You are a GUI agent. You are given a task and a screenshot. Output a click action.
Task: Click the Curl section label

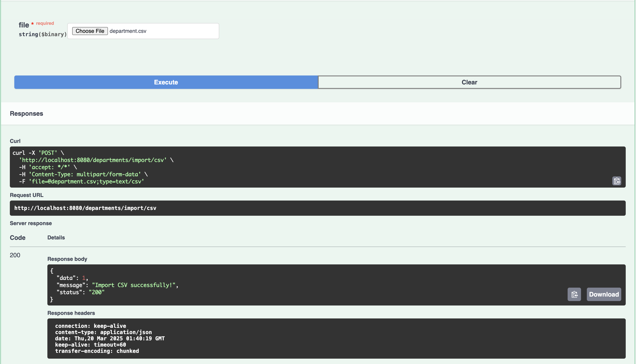pos(15,141)
